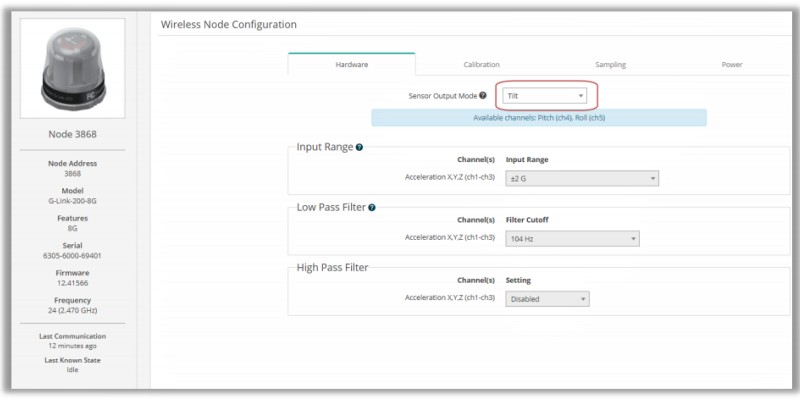
Task: Click the Available channels info banner
Action: (538, 118)
